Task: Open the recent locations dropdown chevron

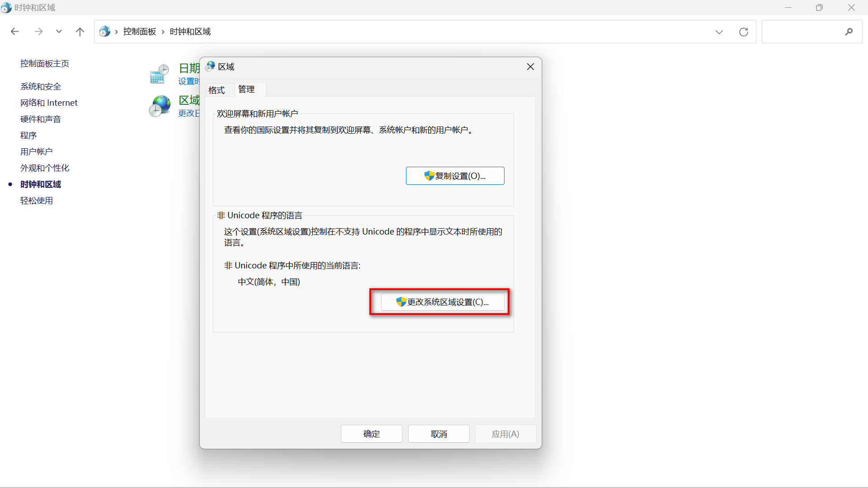Action: point(59,32)
